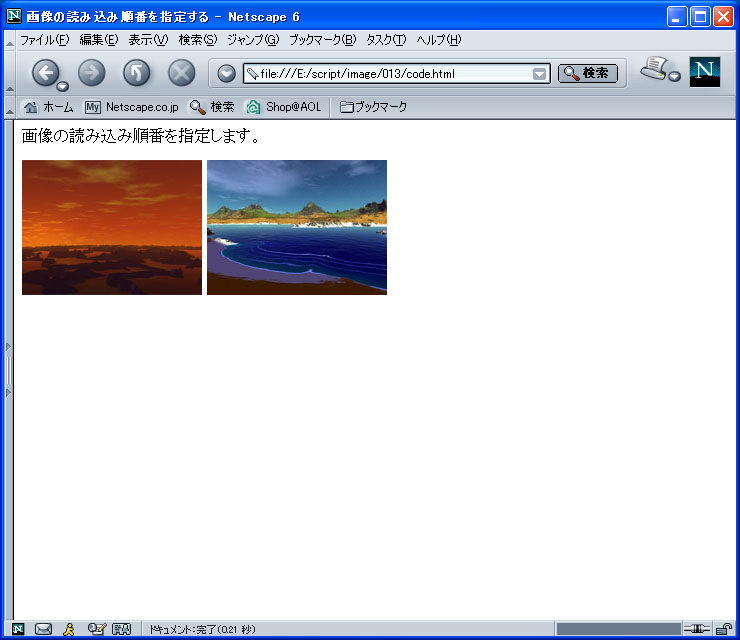
Task: Stop loading with the Stop X button
Action: click(182, 73)
